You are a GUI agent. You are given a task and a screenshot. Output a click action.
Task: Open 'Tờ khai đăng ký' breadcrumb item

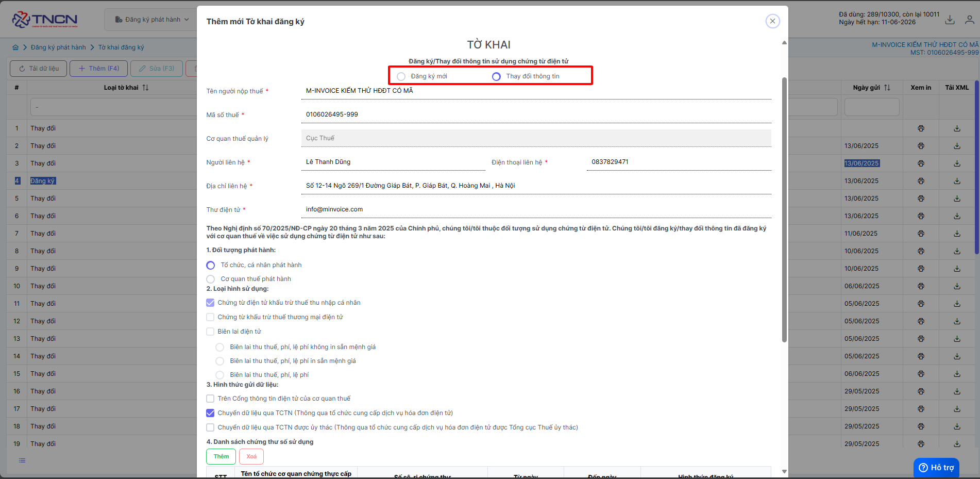[x=121, y=47]
